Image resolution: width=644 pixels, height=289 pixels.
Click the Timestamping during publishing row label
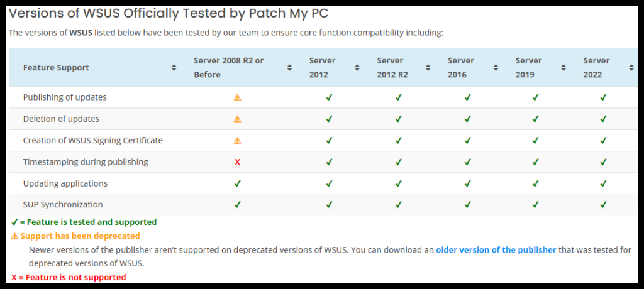click(86, 161)
